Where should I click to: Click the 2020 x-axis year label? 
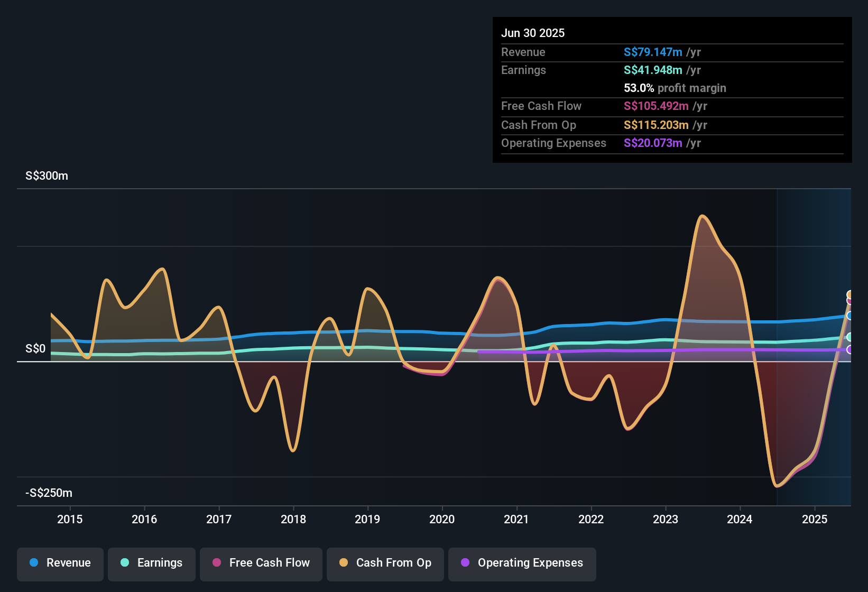(x=442, y=520)
